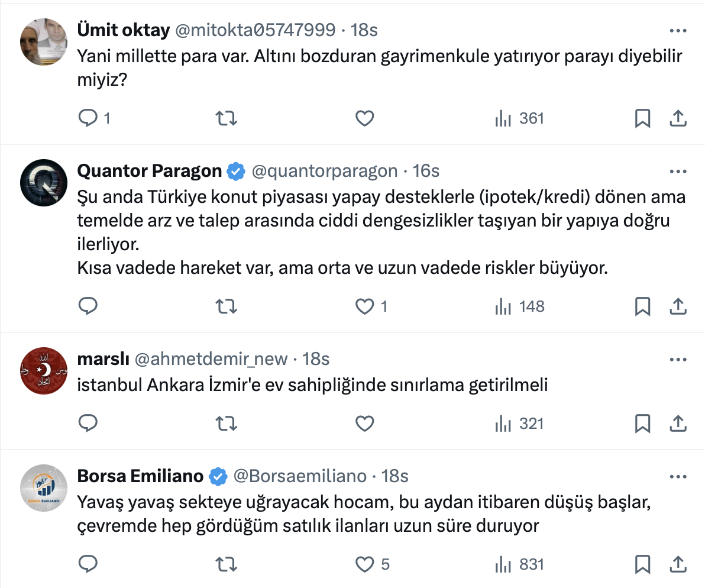Bookmark marslı's tweet
The height and width of the screenshot is (588, 705).
642,424
